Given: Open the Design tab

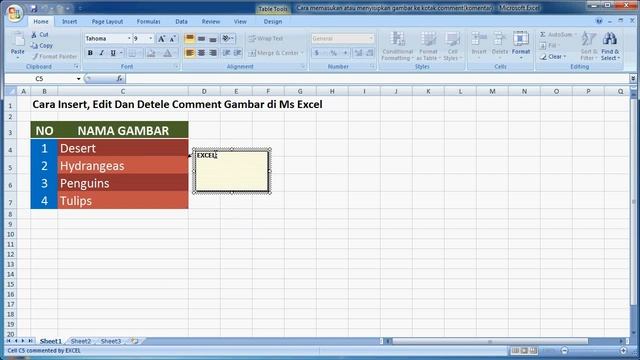Looking at the screenshot, I should click(x=273, y=22).
